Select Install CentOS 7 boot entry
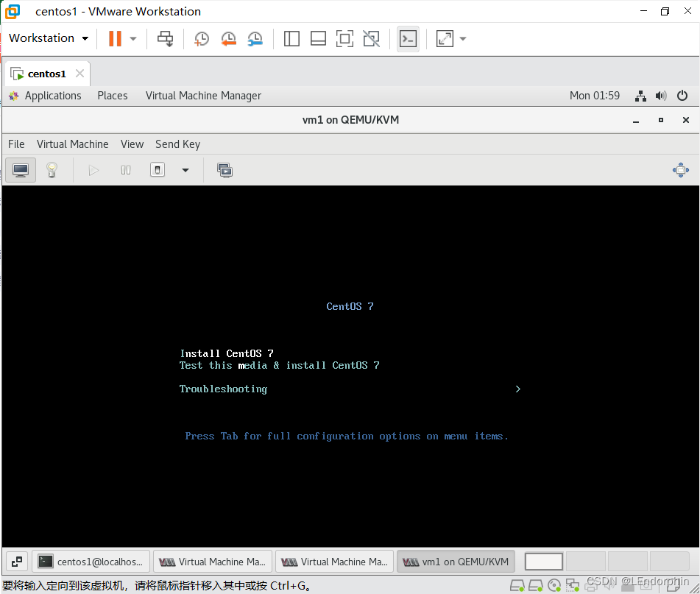700x594 pixels. click(227, 353)
